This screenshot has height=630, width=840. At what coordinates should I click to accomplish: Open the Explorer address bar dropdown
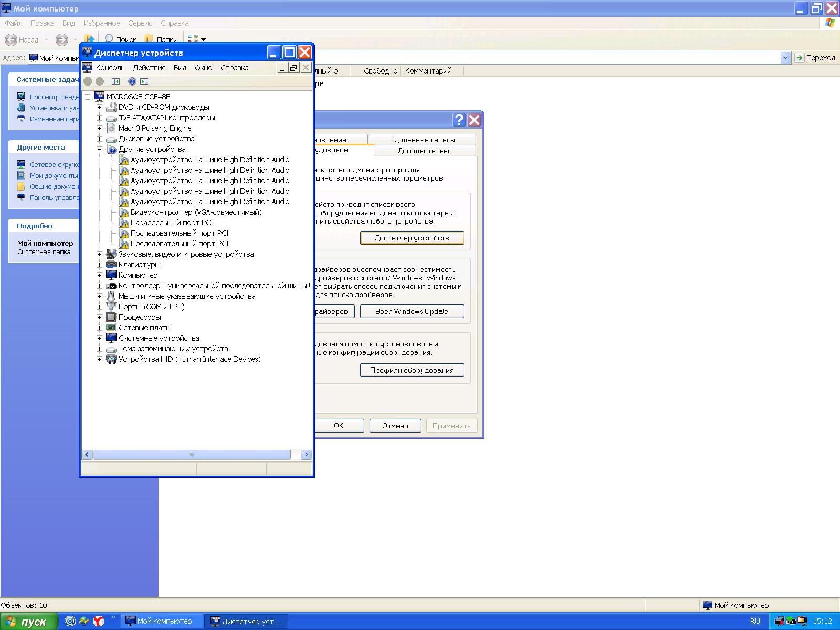[785, 58]
